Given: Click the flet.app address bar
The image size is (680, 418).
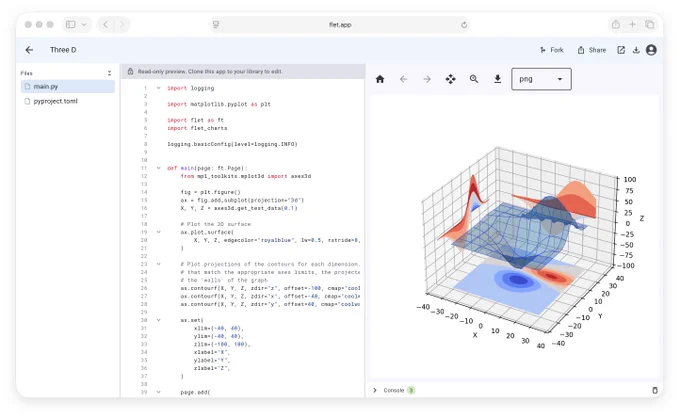Looking at the screenshot, I should 340,25.
